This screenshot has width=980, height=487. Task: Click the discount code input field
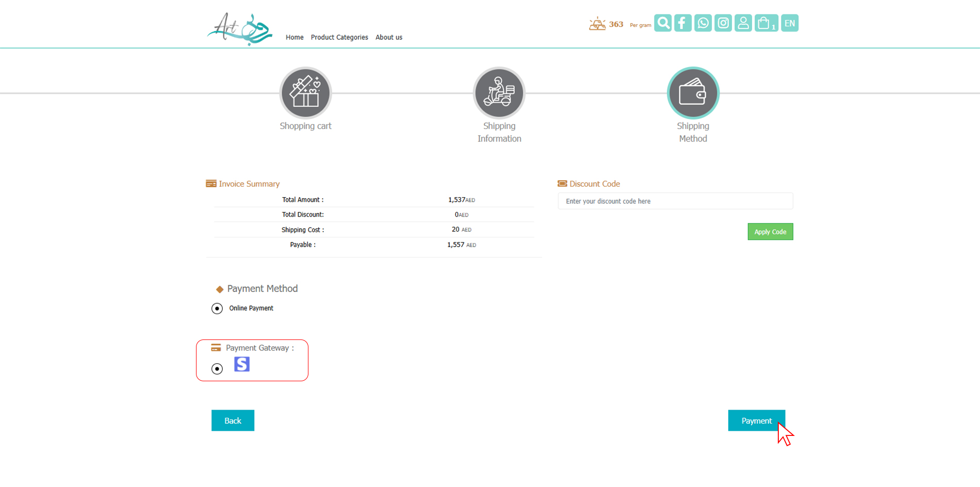pos(675,201)
